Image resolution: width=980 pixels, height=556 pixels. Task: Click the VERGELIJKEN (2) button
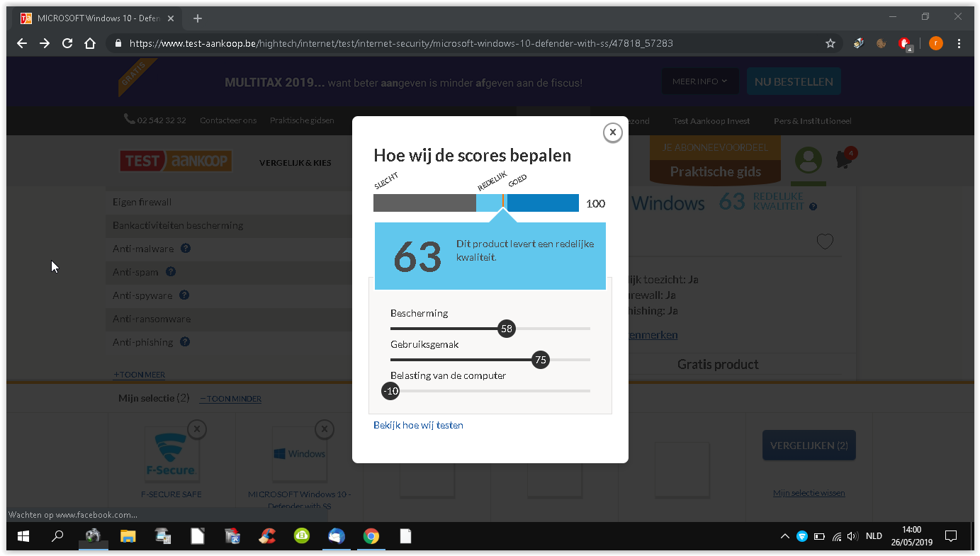[x=809, y=446]
